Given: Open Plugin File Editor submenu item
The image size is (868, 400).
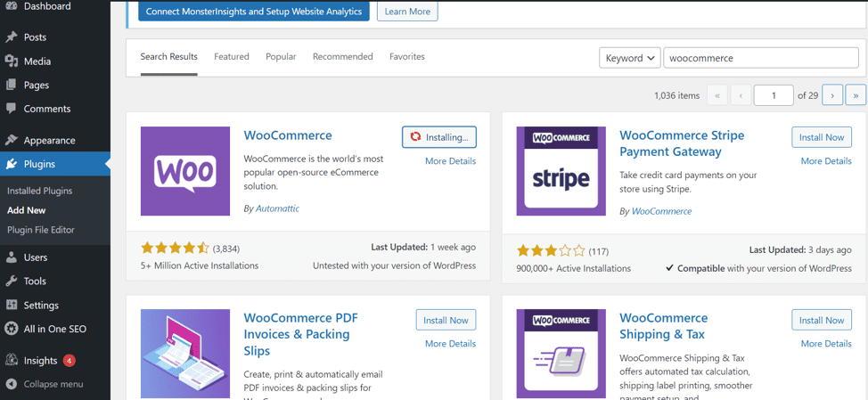Looking at the screenshot, I should click(41, 230).
